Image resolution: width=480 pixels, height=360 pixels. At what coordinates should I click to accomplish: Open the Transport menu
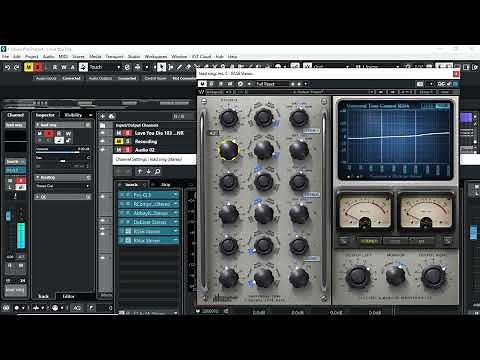[114, 56]
